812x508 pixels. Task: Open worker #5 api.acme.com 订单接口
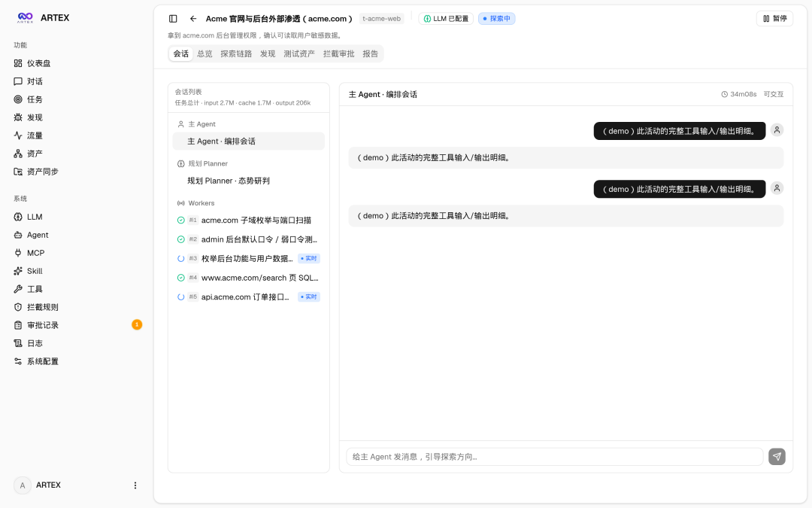(x=249, y=297)
